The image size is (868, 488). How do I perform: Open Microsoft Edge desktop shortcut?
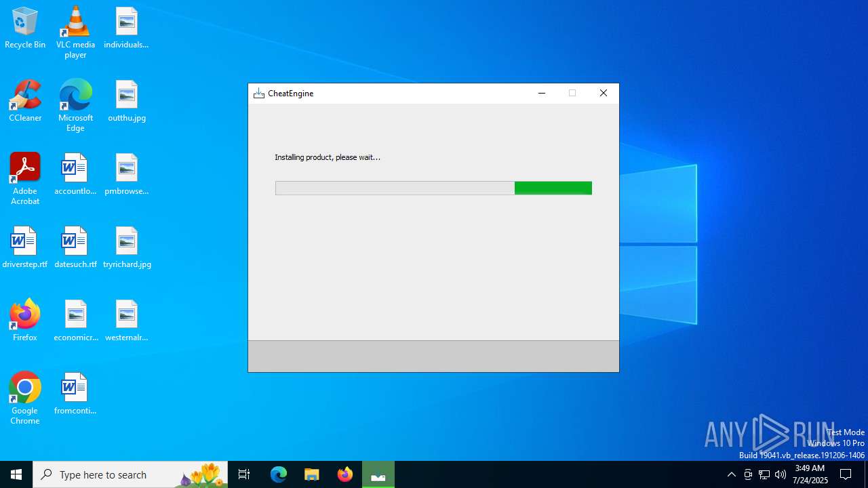click(x=75, y=105)
